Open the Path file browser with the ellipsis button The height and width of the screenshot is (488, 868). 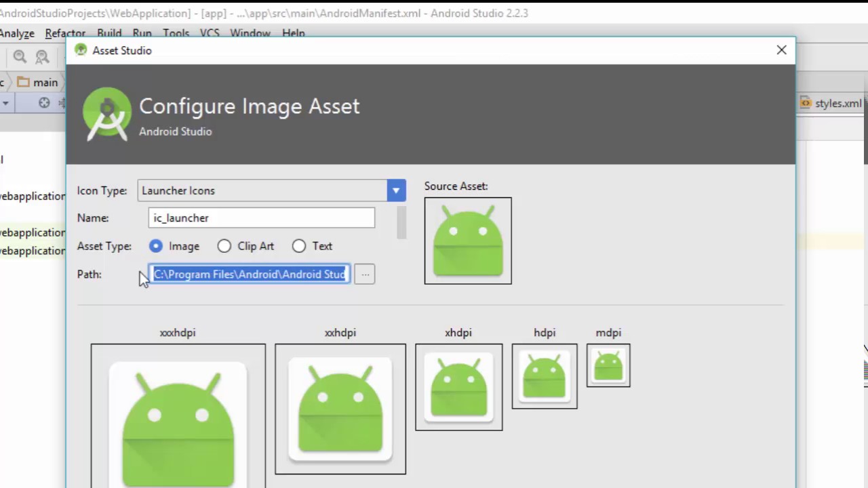point(365,274)
